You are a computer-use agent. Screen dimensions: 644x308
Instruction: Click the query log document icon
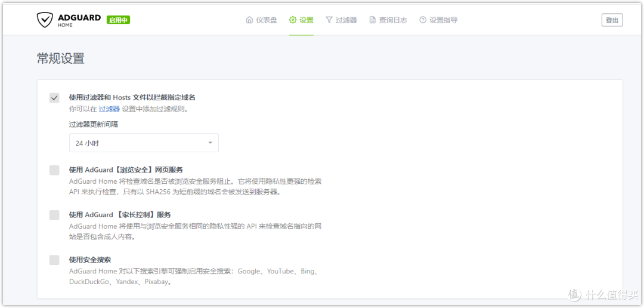[x=373, y=20]
